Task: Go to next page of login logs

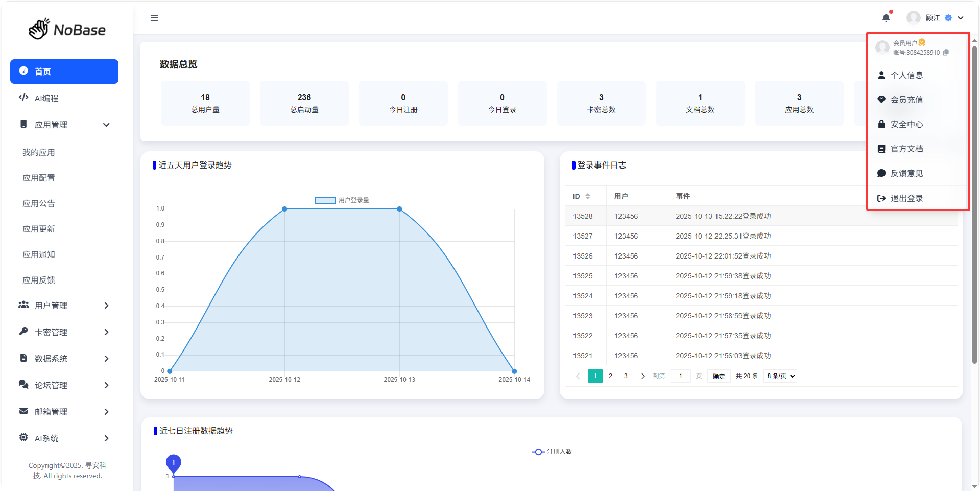Action: [642, 376]
